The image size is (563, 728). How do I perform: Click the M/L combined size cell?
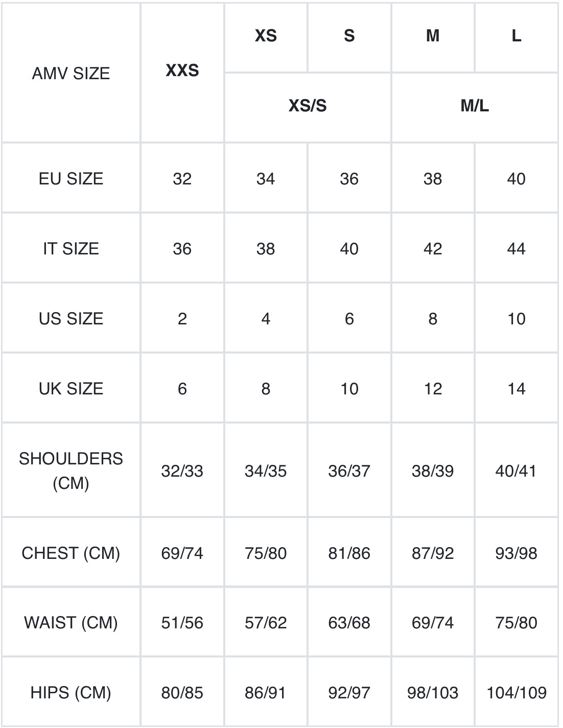[x=475, y=107]
